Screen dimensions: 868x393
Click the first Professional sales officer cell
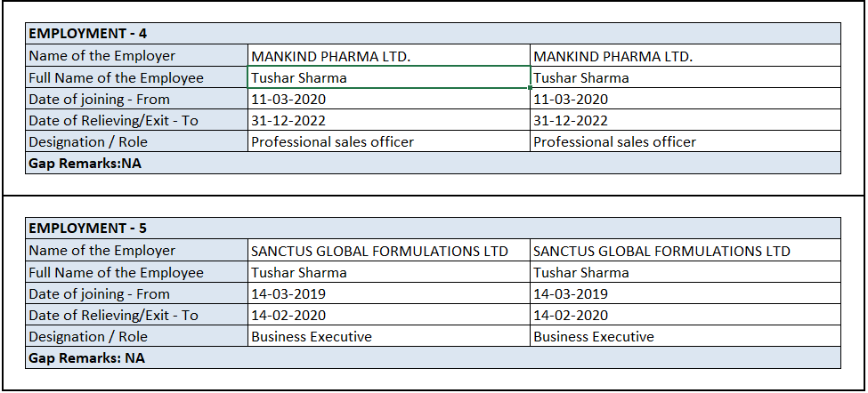click(x=388, y=141)
